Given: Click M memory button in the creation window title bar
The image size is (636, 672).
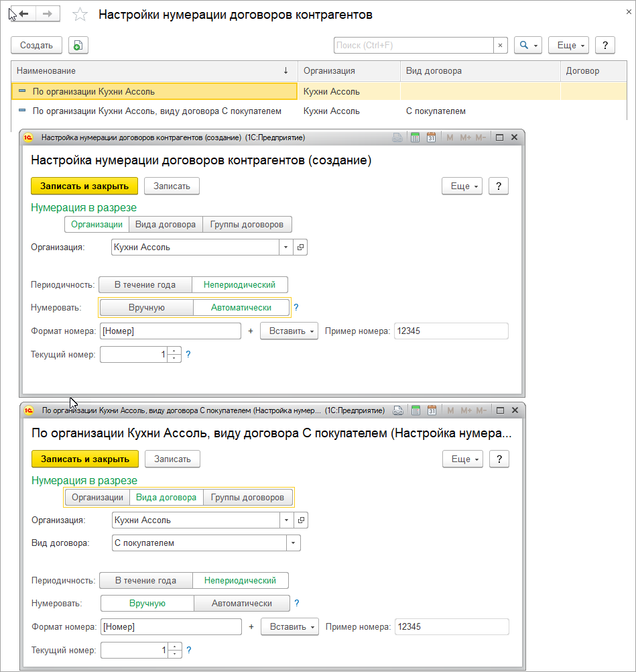Looking at the screenshot, I should click(450, 137).
